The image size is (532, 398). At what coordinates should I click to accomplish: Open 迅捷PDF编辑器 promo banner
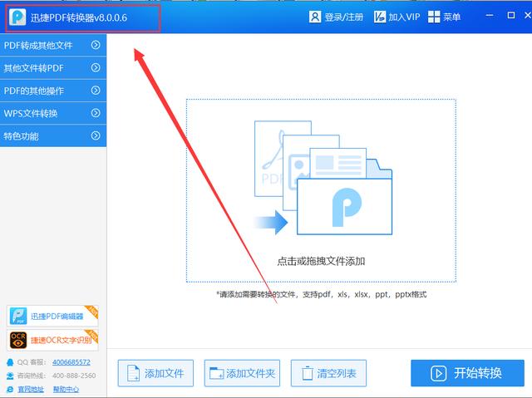[52, 316]
